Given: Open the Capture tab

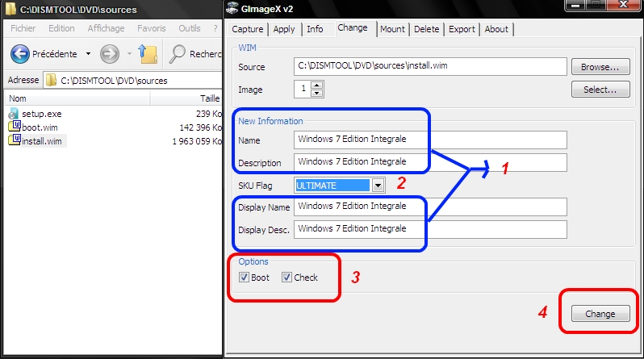Looking at the screenshot, I should click(248, 29).
